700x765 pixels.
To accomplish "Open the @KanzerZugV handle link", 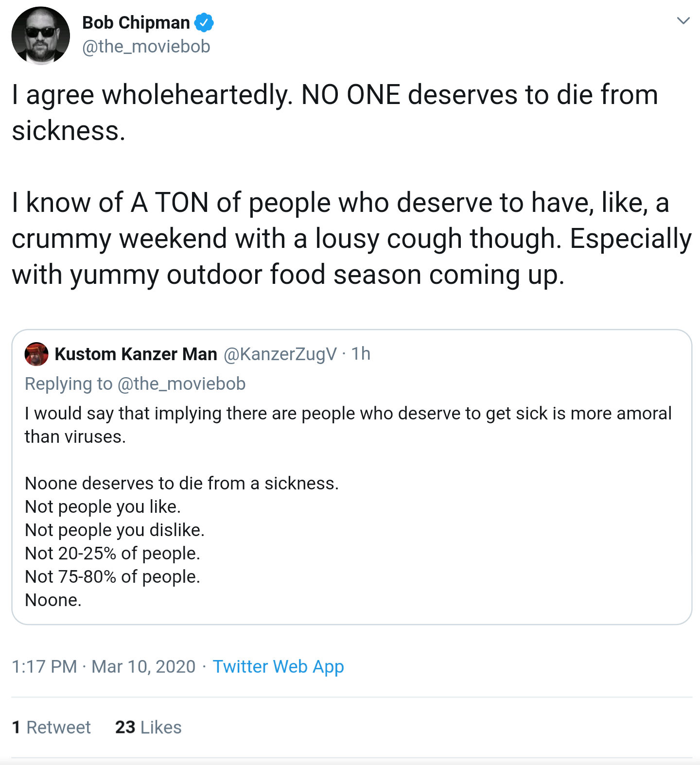I will point(280,354).
